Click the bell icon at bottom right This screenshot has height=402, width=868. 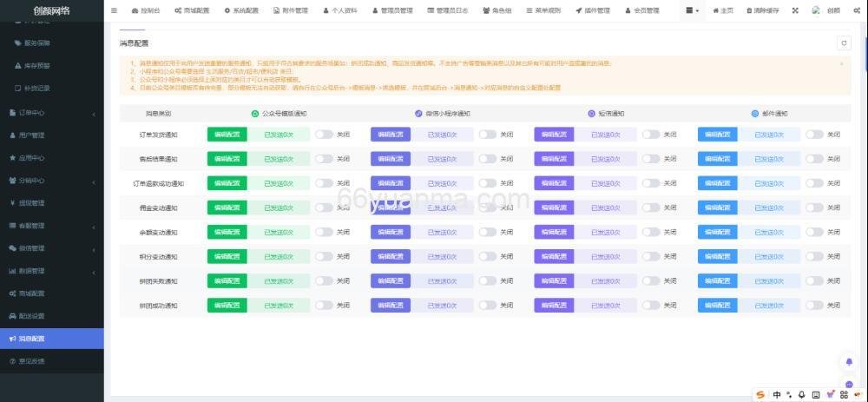(850, 362)
